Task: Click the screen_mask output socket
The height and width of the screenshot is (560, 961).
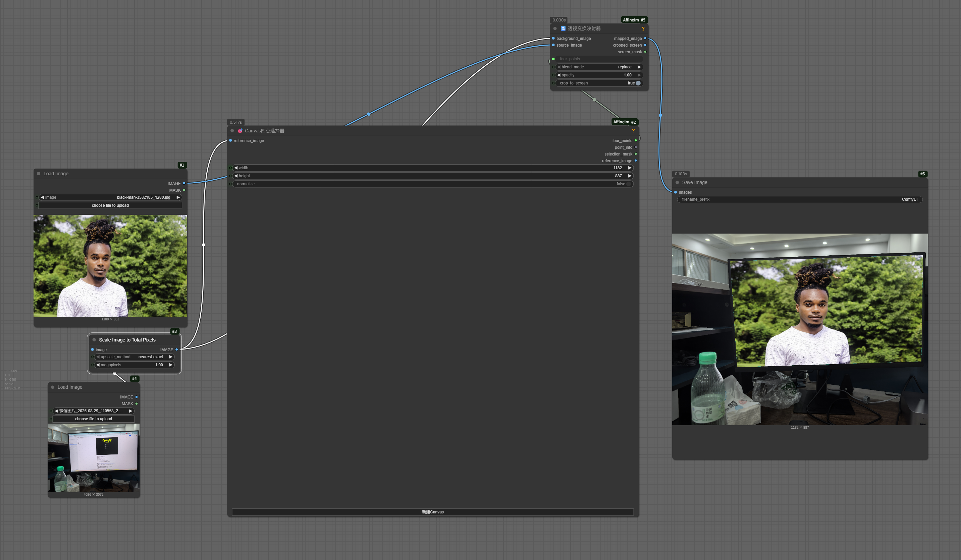Action: (645, 52)
